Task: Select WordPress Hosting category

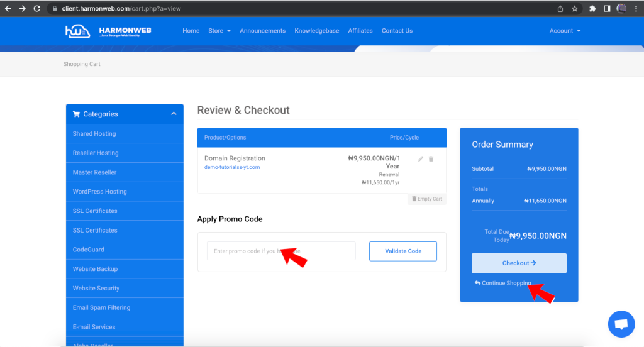Action: tap(99, 192)
